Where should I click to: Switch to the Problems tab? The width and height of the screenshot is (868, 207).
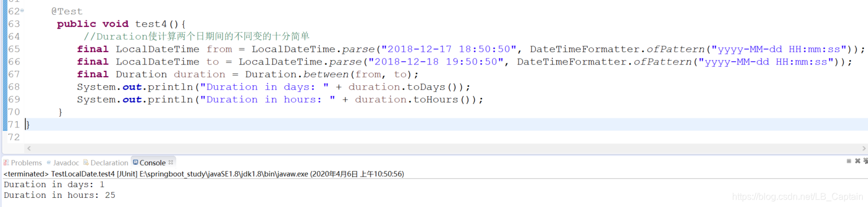point(23,163)
